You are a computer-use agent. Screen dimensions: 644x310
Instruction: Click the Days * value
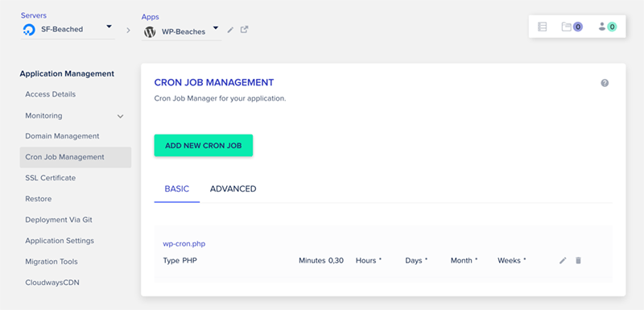[416, 261]
